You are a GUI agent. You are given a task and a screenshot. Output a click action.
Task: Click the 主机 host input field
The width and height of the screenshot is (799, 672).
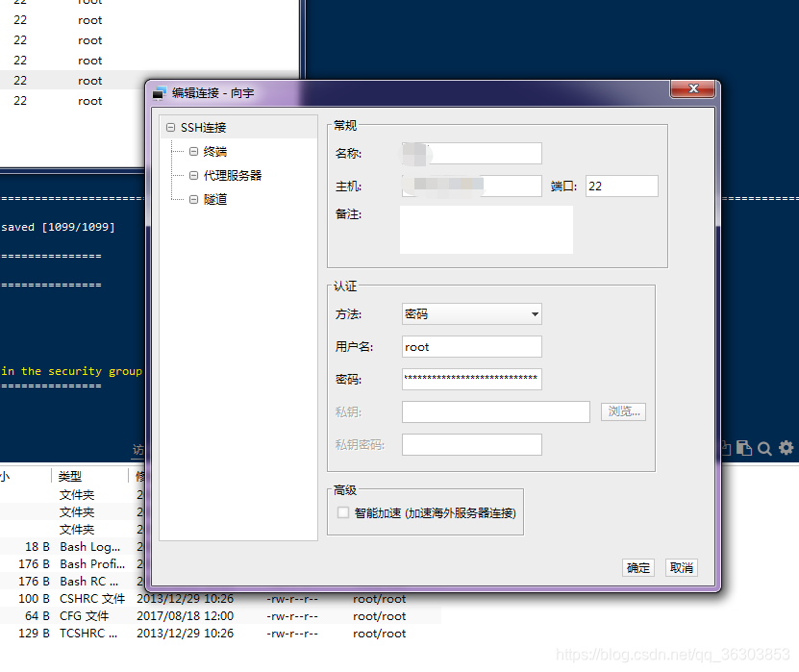(x=471, y=186)
